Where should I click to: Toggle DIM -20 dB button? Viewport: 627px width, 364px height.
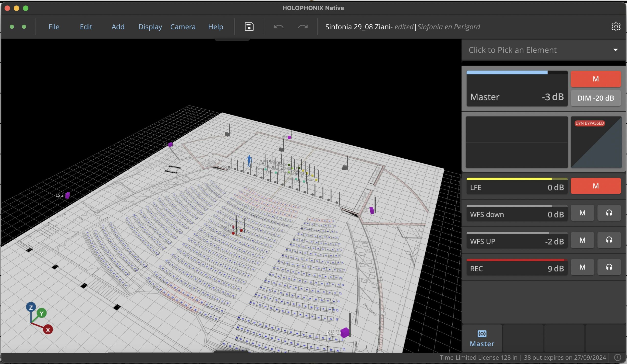(x=595, y=98)
